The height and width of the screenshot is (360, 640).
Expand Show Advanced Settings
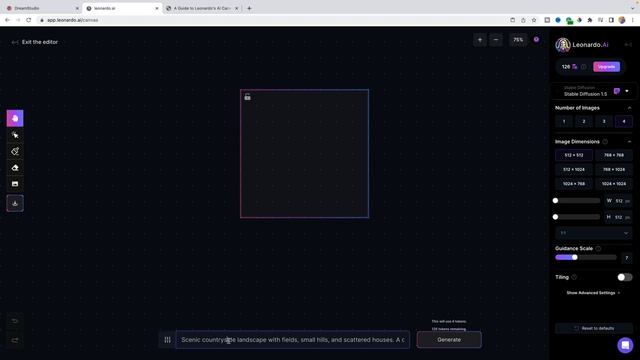pyautogui.click(x=593, y=293)
